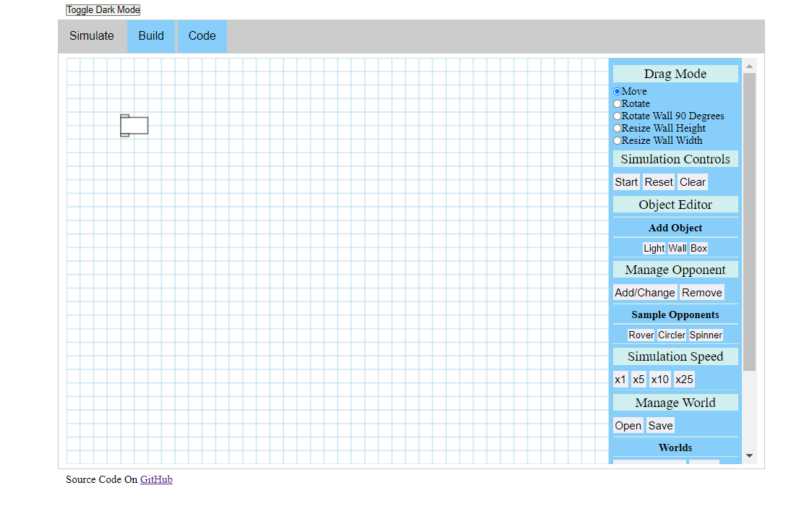
Task: Click the scrollbar down arrow
Action: click(749, 456)
